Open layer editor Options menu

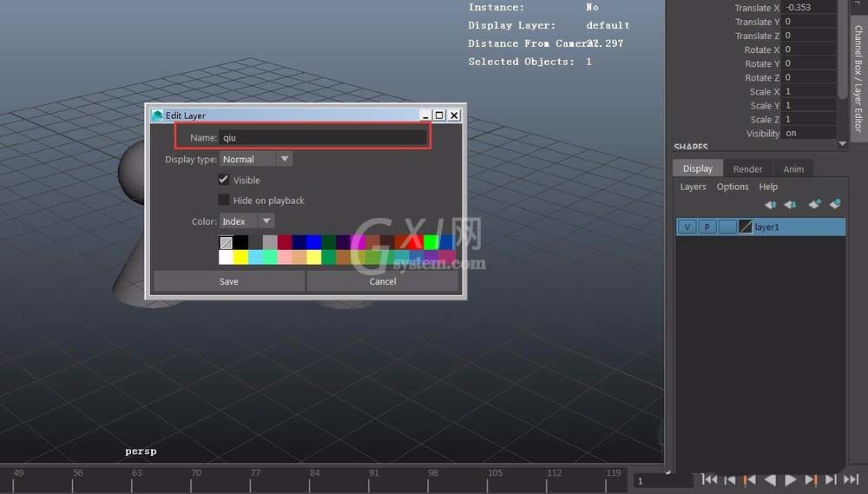[733, 187]
